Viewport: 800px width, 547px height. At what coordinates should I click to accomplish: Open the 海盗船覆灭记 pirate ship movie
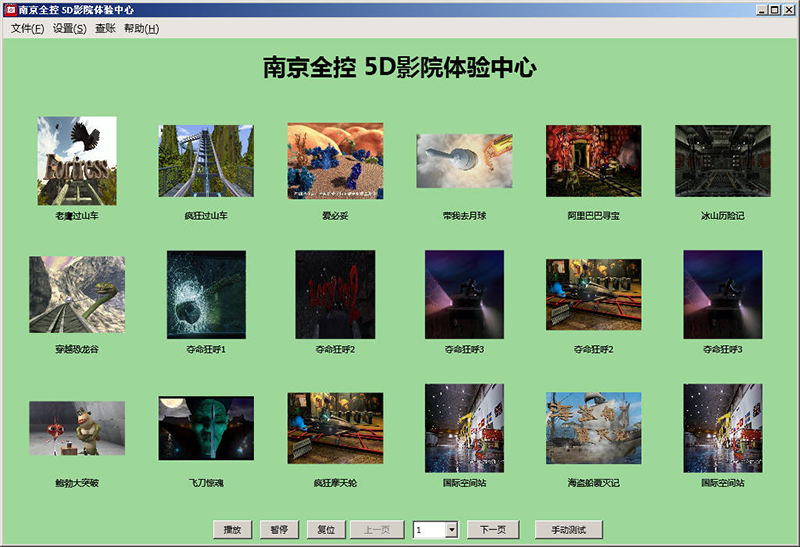[593, 429]
